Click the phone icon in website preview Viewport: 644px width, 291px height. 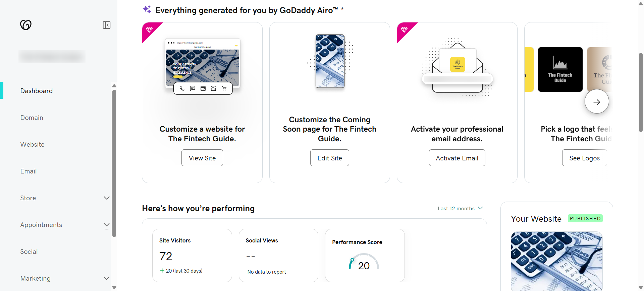click(x=182, y=88)
